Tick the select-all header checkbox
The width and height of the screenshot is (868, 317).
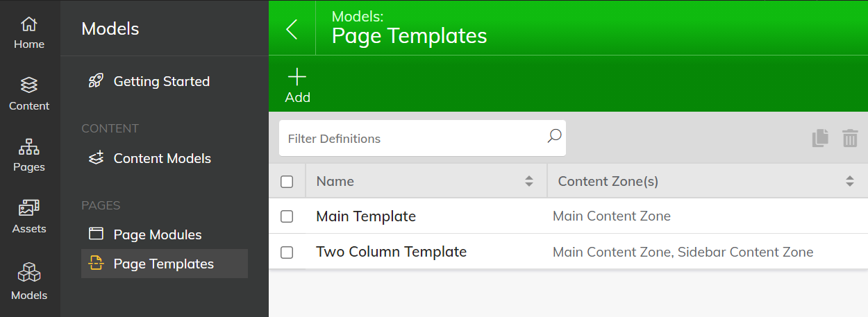coord(287,182)
